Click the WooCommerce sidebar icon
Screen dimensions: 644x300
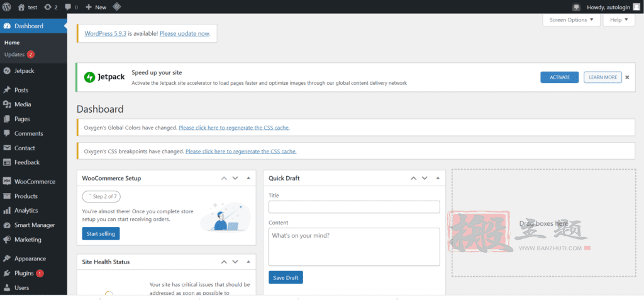coord(7,181)
